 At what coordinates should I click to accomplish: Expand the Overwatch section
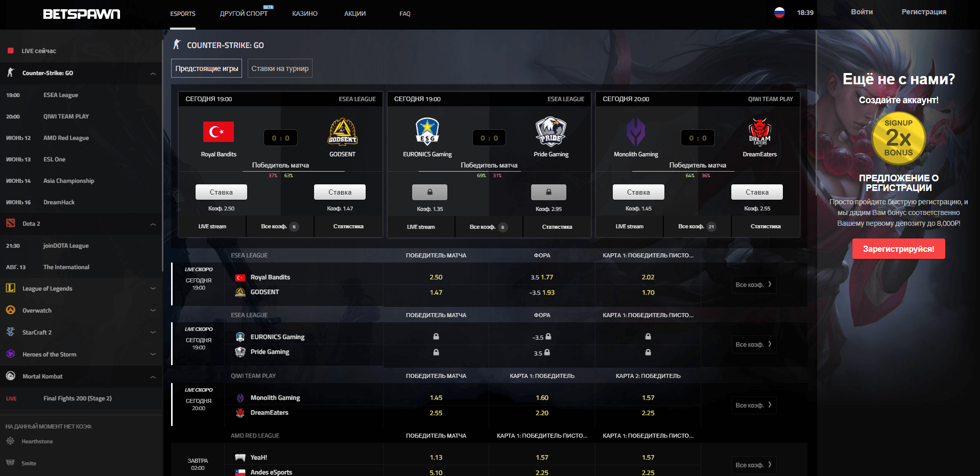(153, 310)
